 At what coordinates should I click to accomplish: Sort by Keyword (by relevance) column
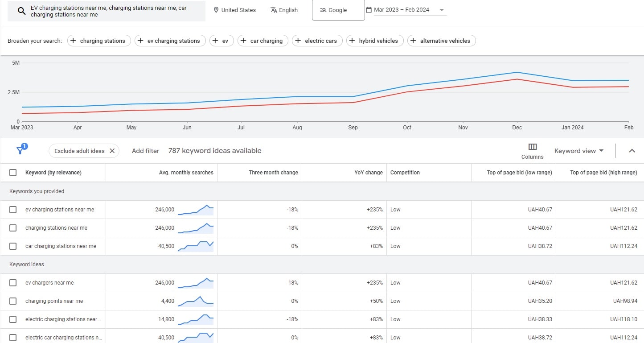click(x=53, y=173)
